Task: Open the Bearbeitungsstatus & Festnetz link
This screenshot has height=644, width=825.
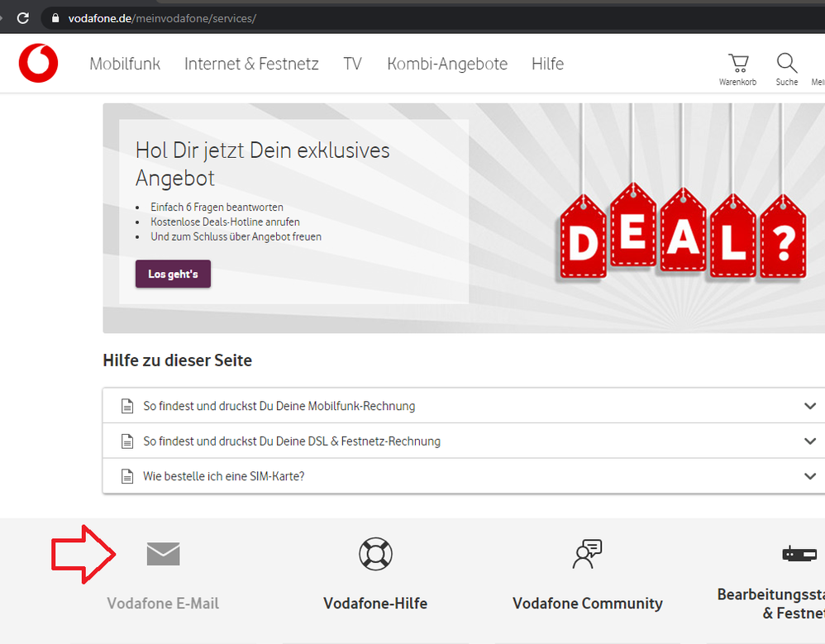Action: click(x=770, y=603)
